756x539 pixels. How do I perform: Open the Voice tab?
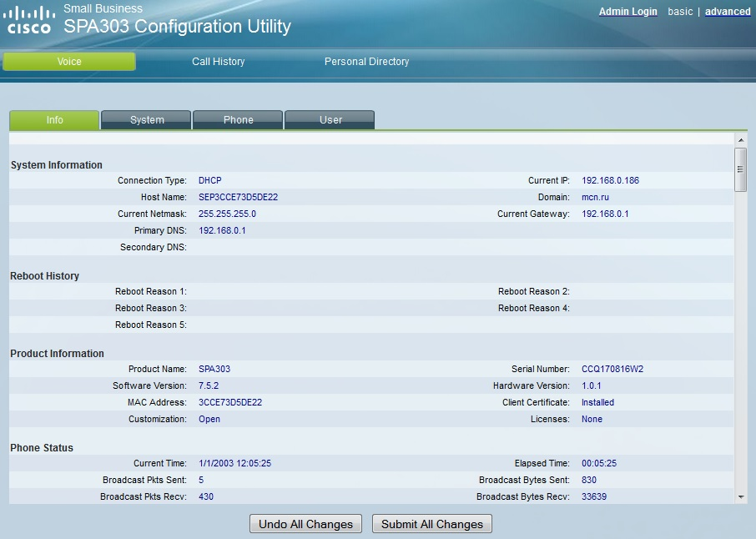[x=69, y=62]
